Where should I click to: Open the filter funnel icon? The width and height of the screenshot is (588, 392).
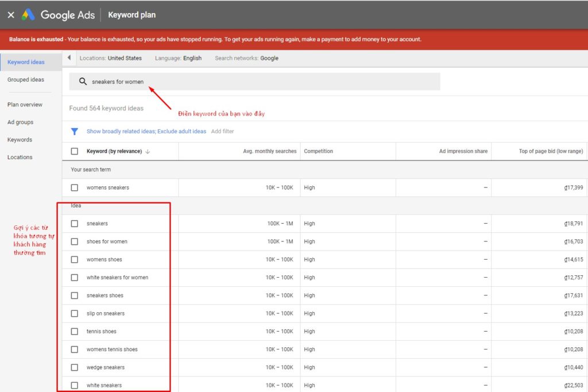pyautogui.click(x=75, y=132)
